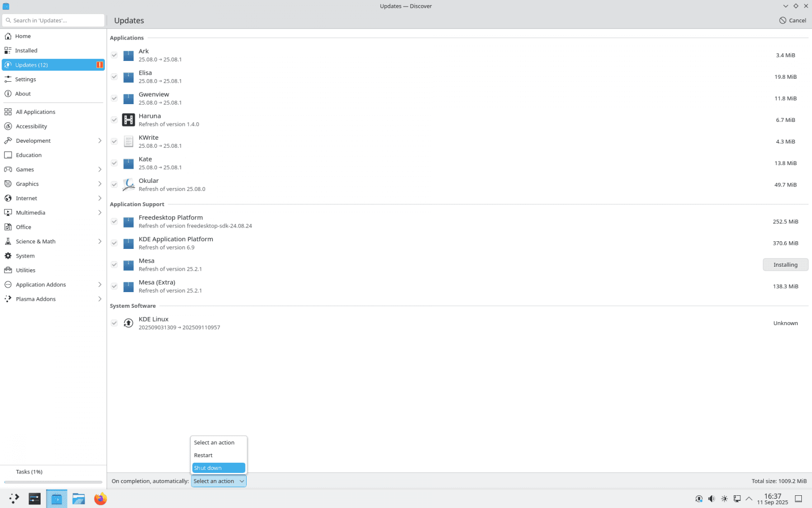Open the Office category
Viewport: 812px width, 508px height.
(x=53, y=227)
